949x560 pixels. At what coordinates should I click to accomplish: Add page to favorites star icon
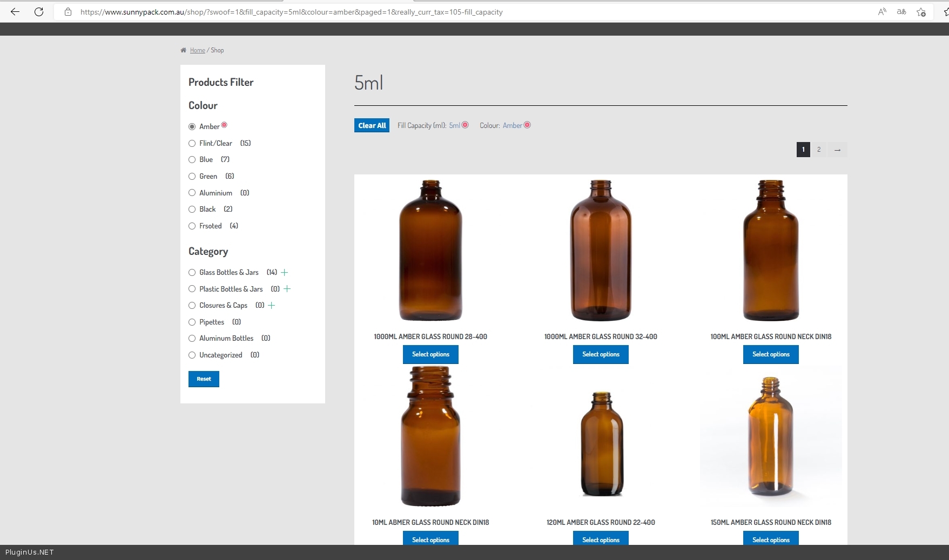coord(921,12)
